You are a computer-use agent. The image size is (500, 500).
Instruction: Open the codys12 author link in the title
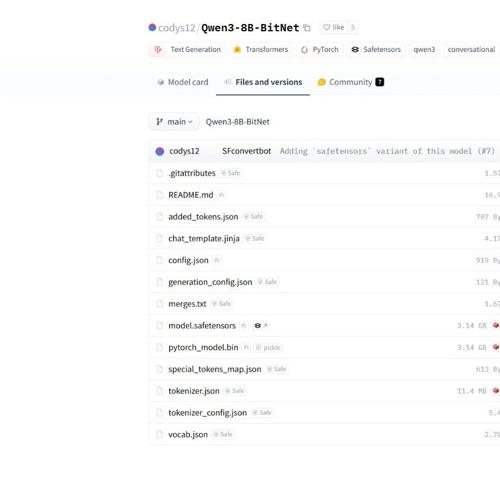(176, 28)
